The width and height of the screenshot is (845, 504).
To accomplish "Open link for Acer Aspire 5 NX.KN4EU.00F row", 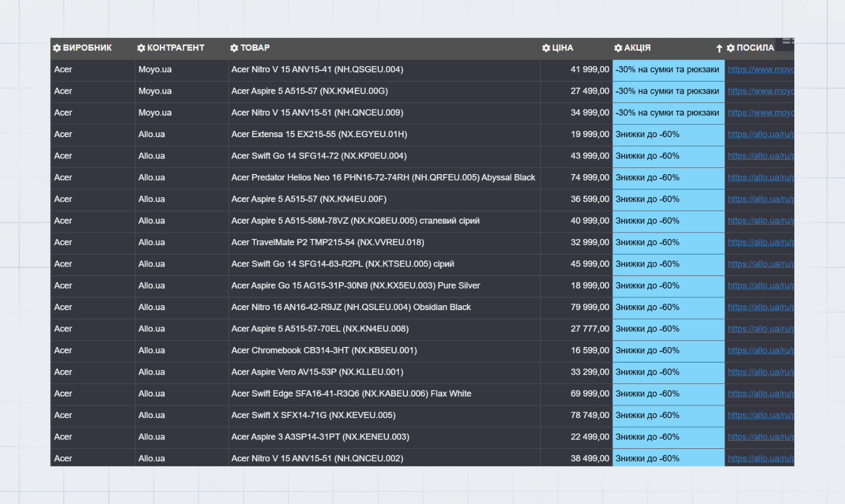I will pyautogui.click(x=761, y=199).
